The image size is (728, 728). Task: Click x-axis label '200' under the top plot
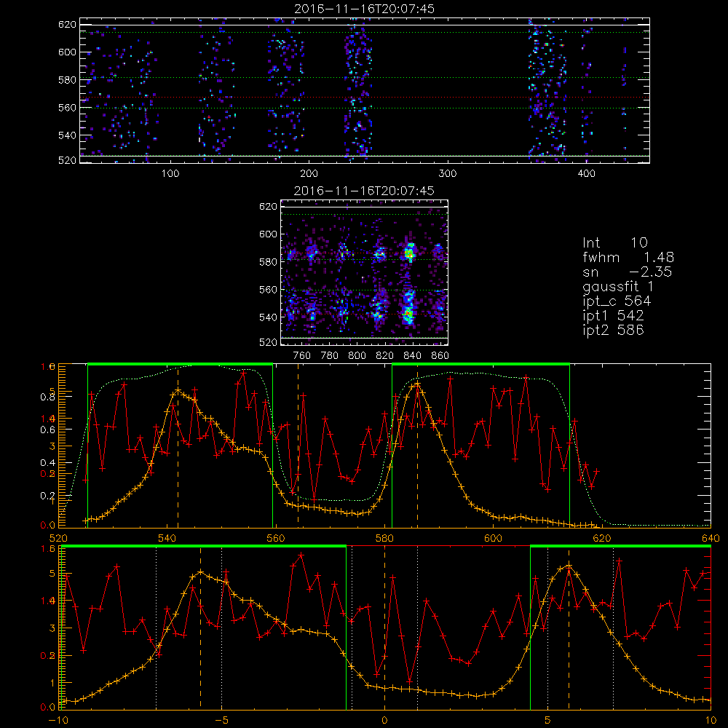(309, 174)
